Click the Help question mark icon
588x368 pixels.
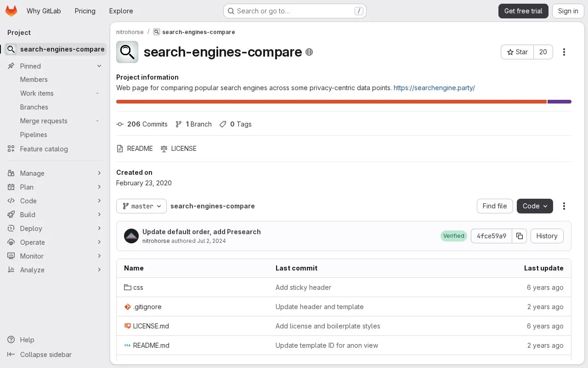[11, 340]
